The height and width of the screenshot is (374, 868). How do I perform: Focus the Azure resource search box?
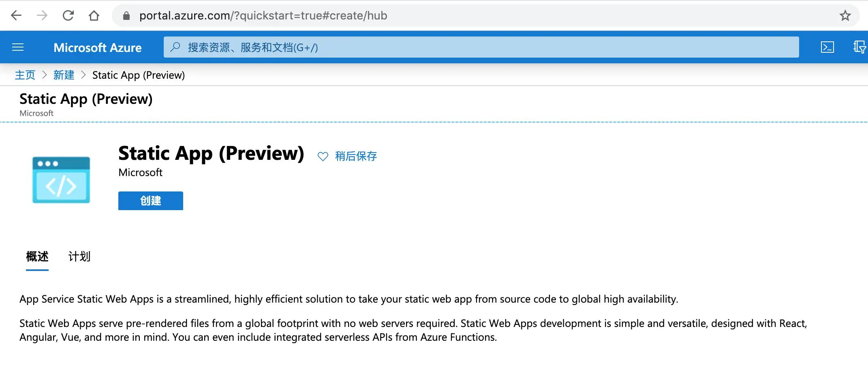(481, 47)
